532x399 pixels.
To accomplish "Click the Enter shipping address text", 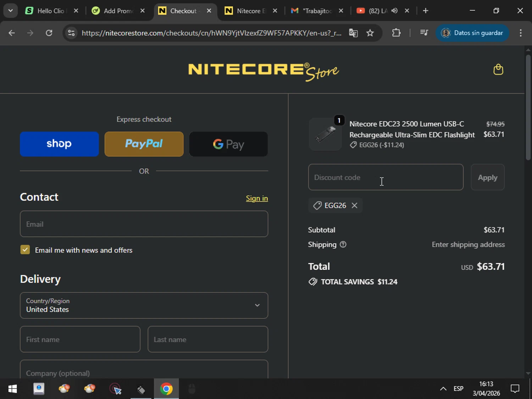I will coord(468,244).
